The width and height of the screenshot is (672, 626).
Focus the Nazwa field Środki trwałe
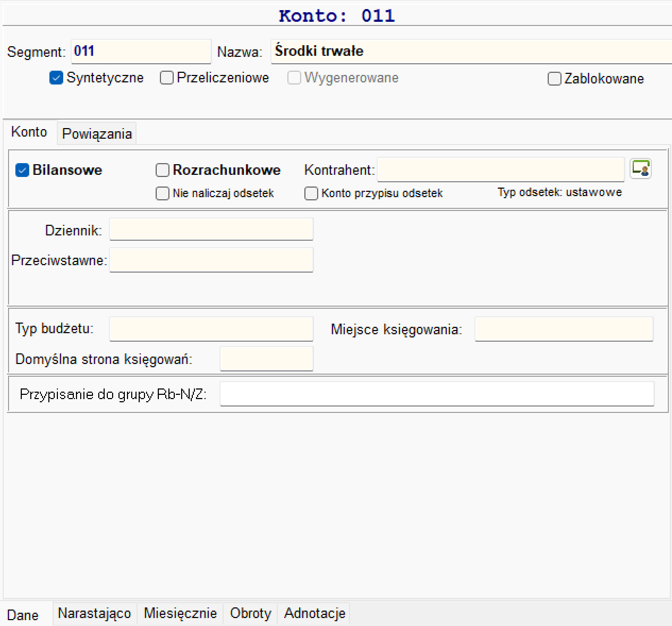(x=472, y=51)
